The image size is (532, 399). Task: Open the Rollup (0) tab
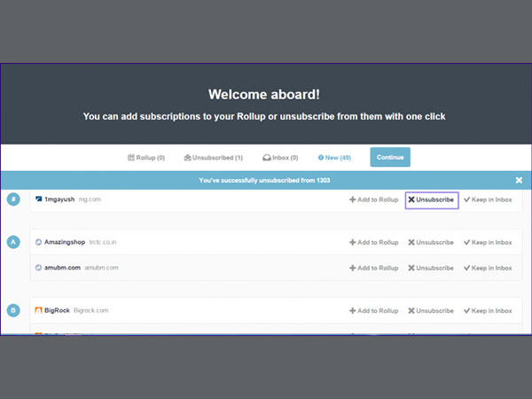click(x=146, y=158)
